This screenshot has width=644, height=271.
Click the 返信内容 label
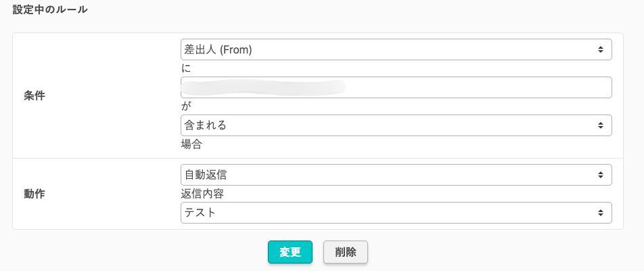point(202,194)
